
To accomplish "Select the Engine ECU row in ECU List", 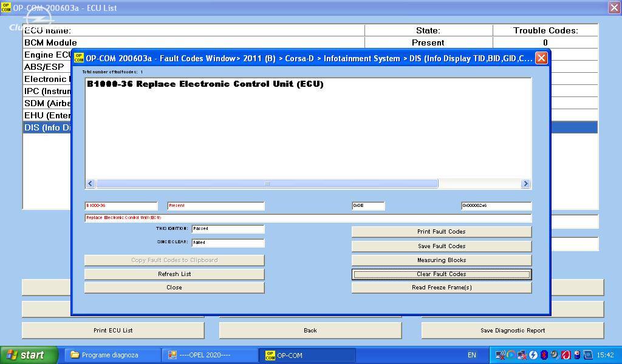I will [x=47, y=55].
